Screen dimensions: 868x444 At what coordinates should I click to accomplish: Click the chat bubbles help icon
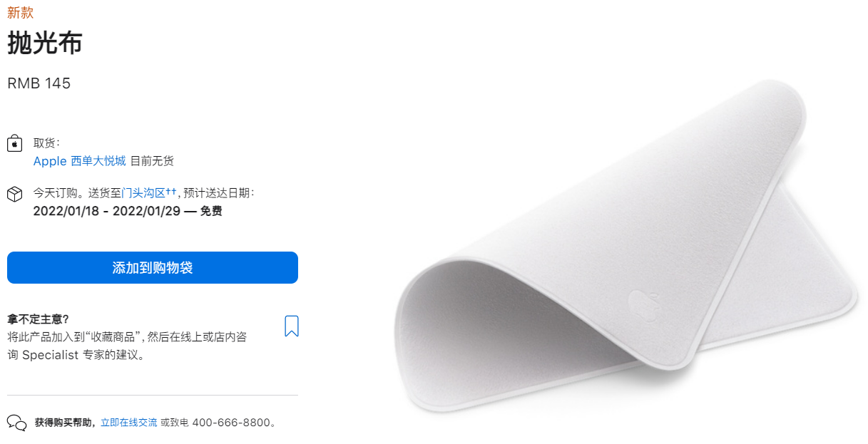(17, 423)
